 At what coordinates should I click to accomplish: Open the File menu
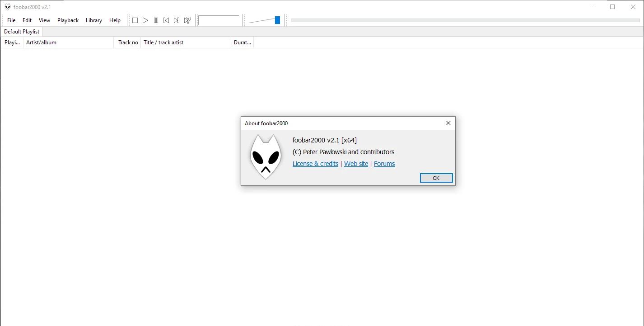(x=11, y=20)
